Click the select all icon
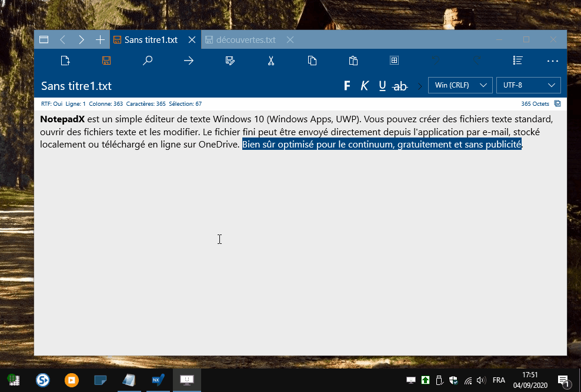581x392 pixels. [x=394, y=61]
